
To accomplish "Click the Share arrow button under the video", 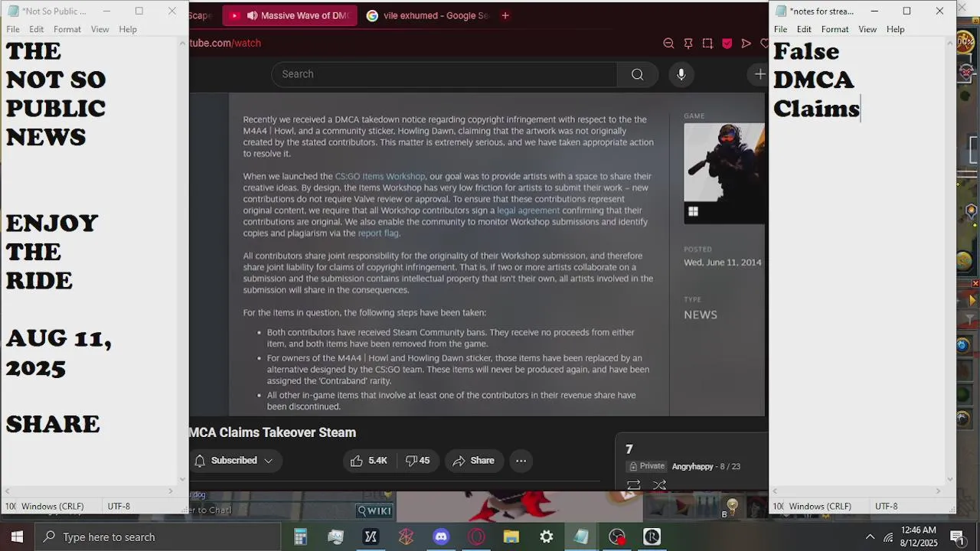I will [x=473, y=461].
